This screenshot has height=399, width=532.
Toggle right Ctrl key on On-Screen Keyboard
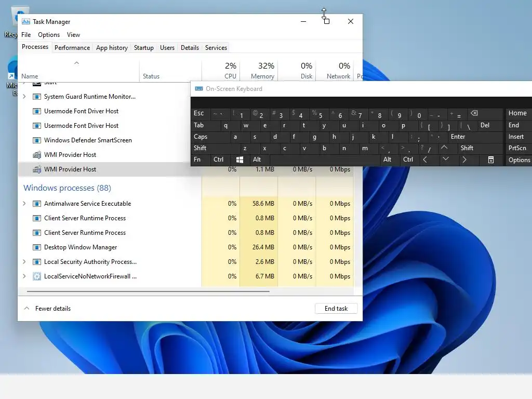click(409, 159)
